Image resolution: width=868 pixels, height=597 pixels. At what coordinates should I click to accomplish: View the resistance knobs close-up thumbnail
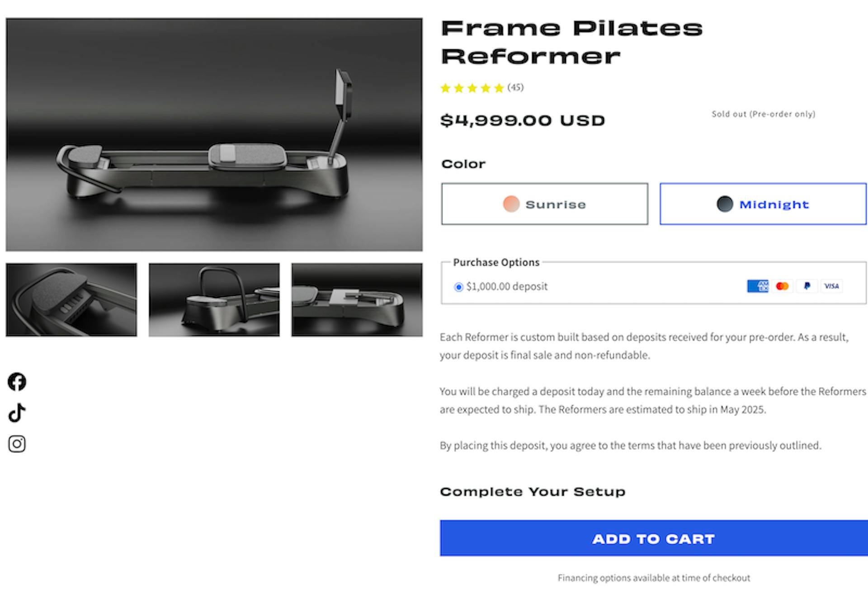[71, 300]
